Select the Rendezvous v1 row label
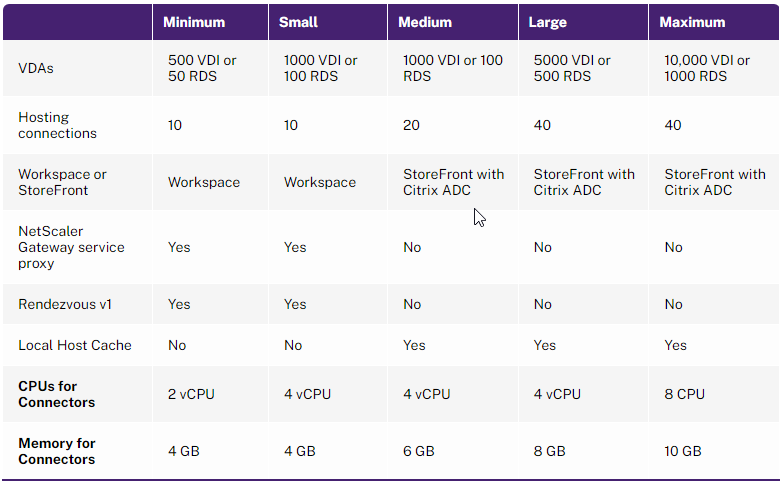Screen dimensions: 783x485 point(65,304)
